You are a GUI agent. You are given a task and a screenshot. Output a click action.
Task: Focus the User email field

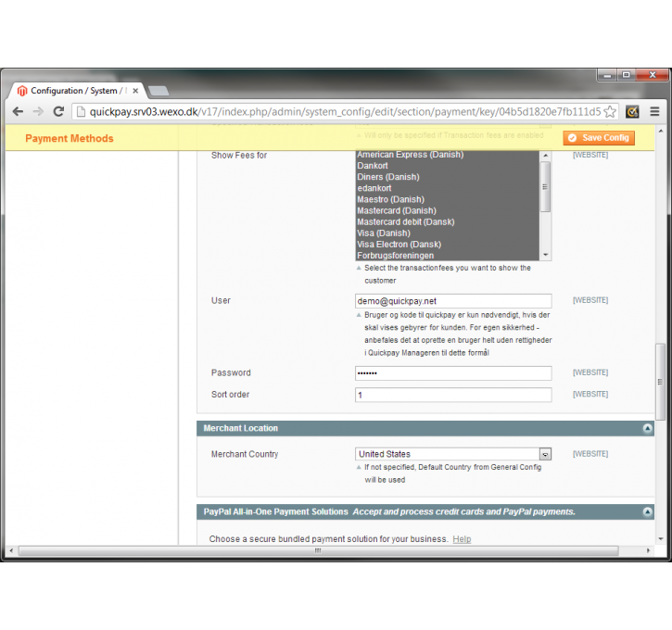tap(453, 301)
